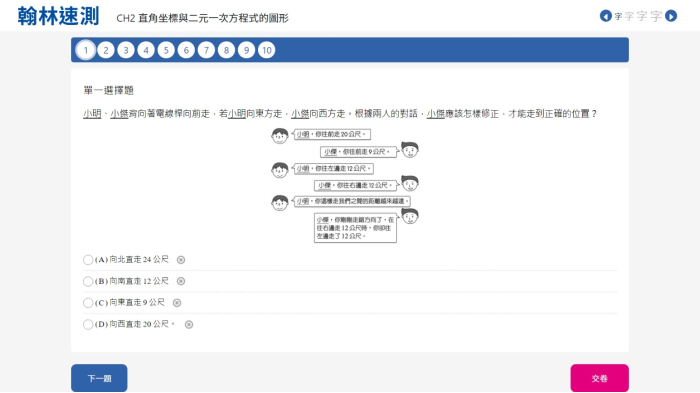Viewport: 700px width, 393px height.
Task: Select answer (D) 向西直走 20 公尺
Action: click(x=88, y=325)
